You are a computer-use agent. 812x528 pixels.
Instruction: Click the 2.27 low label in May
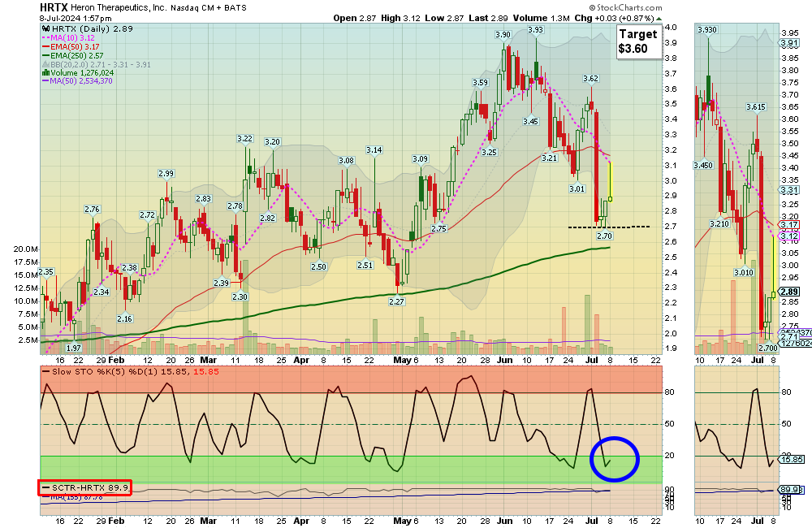point(397,301)
